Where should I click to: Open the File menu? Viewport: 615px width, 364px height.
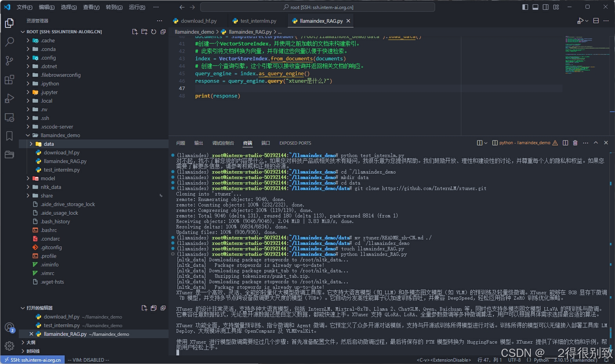(24, 7)
